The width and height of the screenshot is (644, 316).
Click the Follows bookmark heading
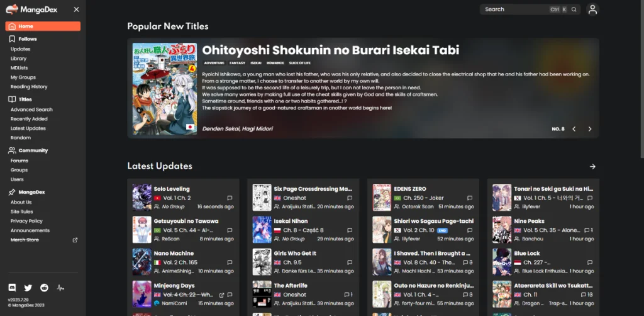click(x=23, y=39)
